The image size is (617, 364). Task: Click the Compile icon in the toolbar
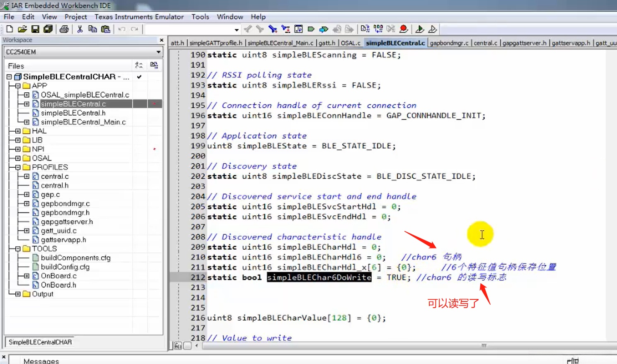tap(365, 29)
